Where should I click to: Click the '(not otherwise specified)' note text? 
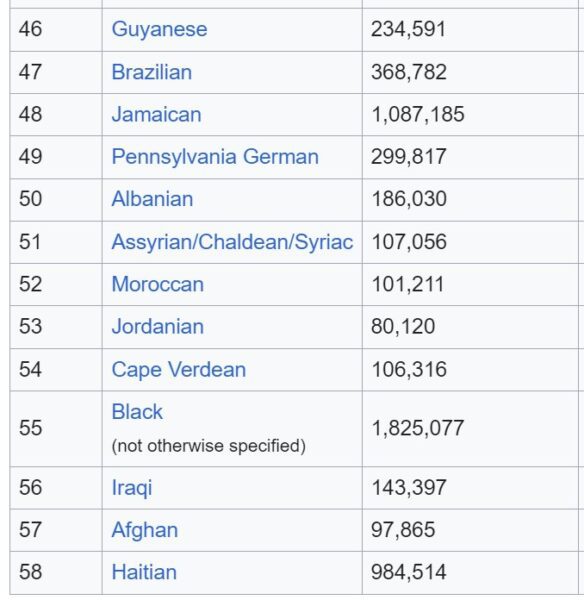[x=209, y=446]
